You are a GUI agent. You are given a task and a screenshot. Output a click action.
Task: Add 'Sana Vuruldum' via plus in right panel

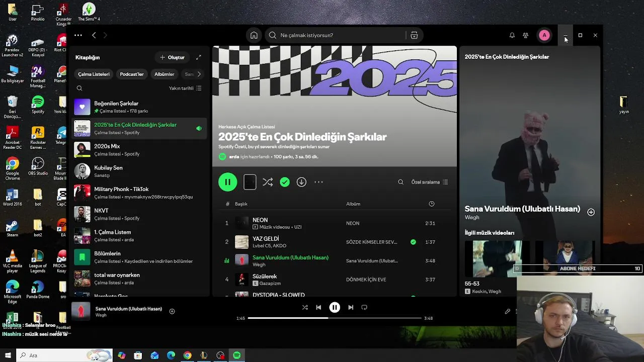point(591,212)
